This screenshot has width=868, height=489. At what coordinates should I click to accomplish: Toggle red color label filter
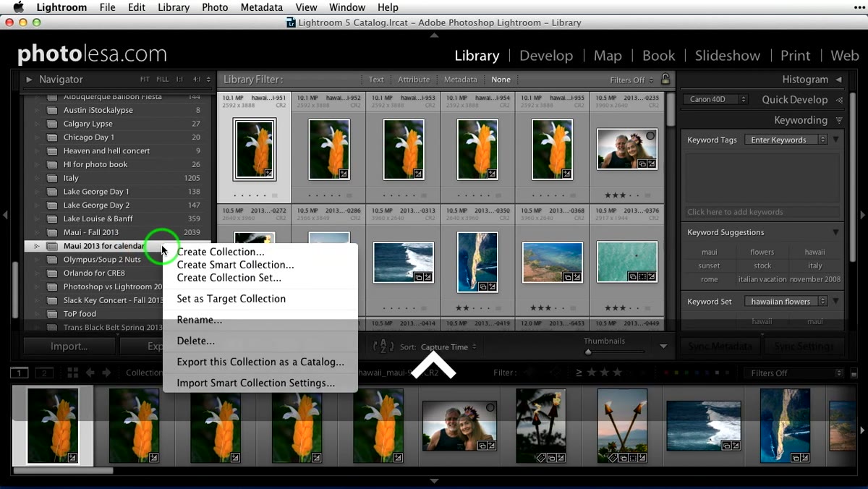(x=666, y=373)
